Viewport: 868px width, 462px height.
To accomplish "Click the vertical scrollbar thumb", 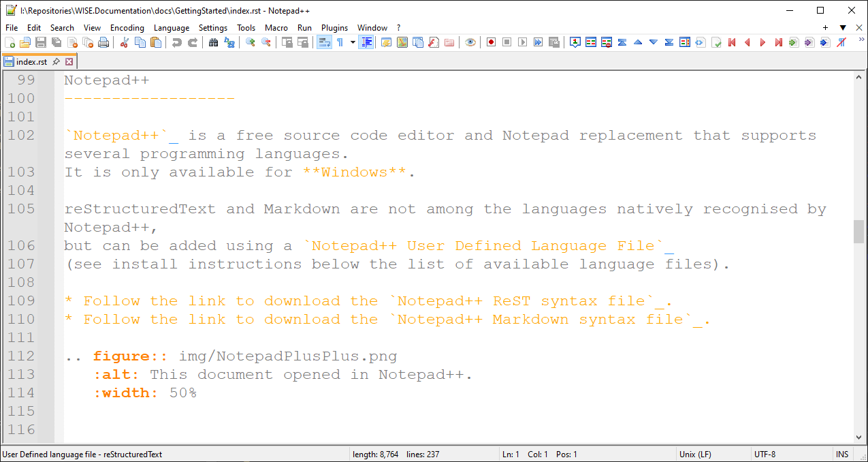I will coord(858,231).
